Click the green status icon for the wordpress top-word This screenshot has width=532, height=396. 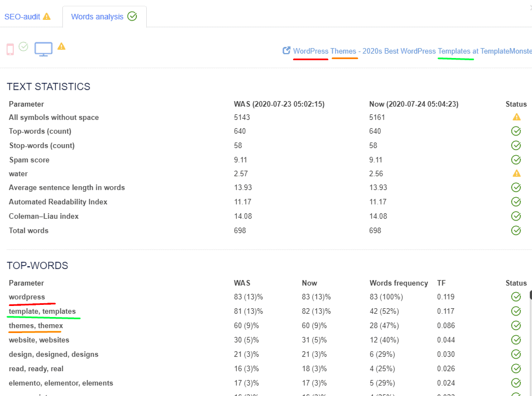(x=516, y=297)
